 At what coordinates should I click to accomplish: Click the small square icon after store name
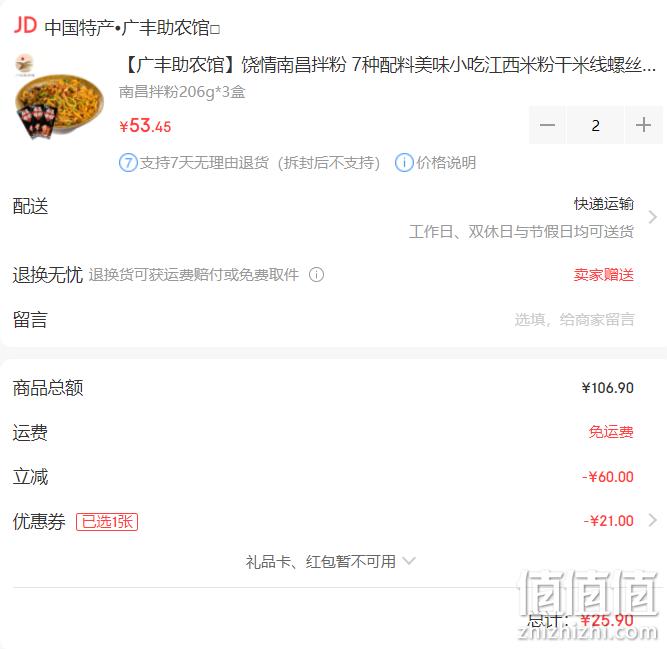(215, 30)
